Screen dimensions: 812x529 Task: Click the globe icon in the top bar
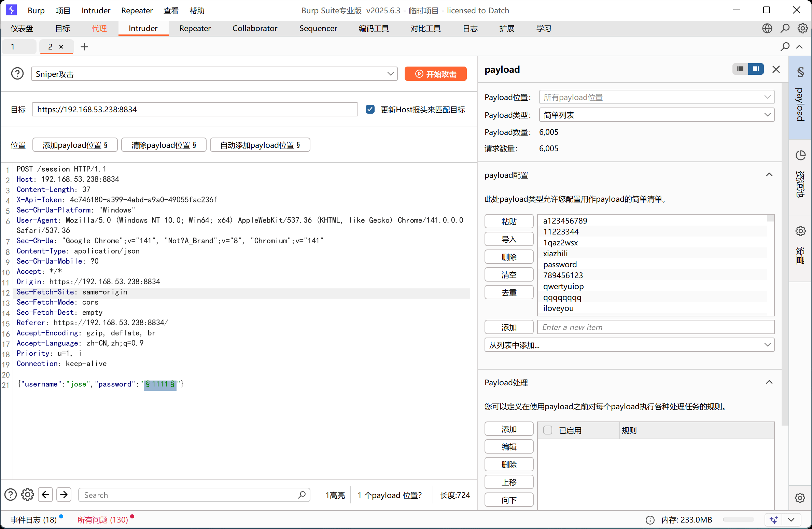[767, 28]
